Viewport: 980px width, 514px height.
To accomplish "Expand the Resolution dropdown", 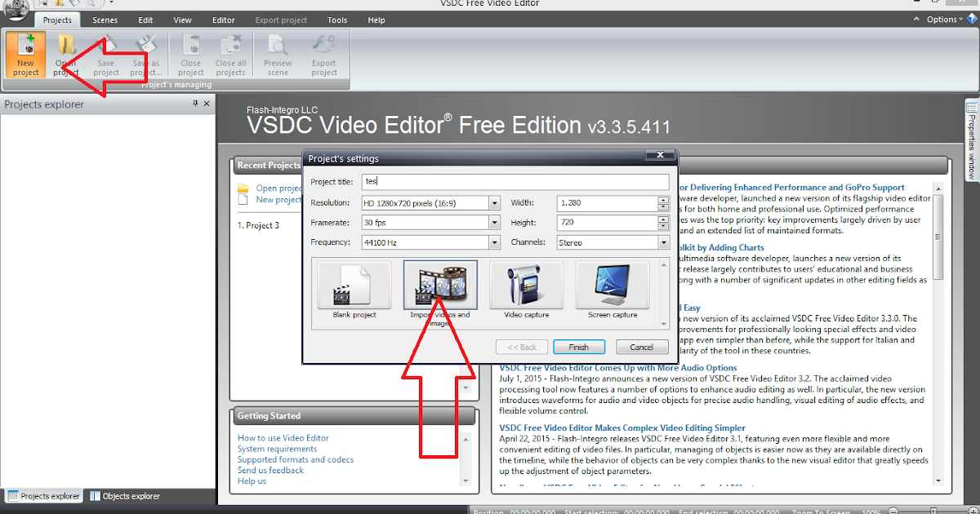I will [x=494, y=203].
